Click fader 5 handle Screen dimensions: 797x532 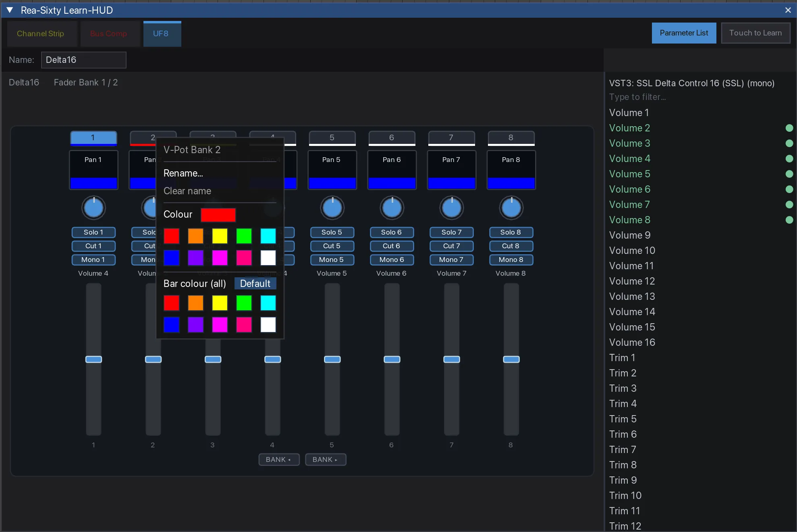tap(332, 360)
